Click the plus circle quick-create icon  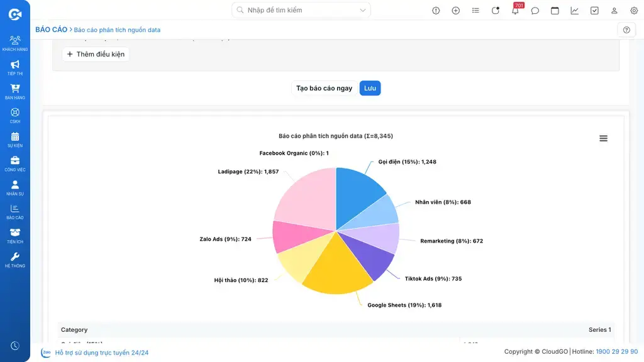(455, 11)
